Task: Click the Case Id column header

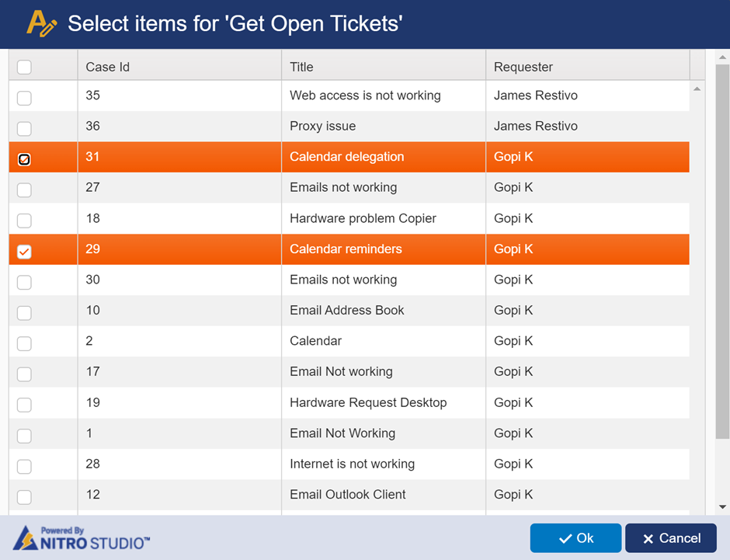Action: (x=107, y=67)
